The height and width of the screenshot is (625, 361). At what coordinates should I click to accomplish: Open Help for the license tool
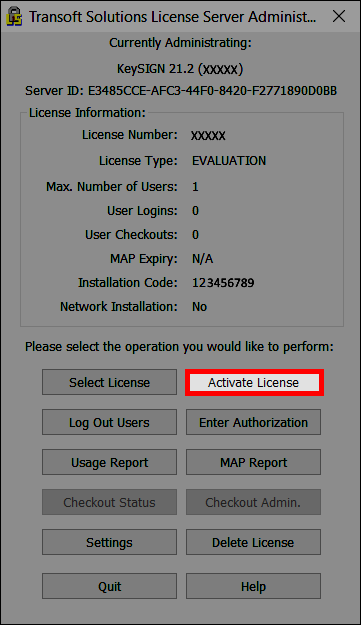[x=253, y=586]
